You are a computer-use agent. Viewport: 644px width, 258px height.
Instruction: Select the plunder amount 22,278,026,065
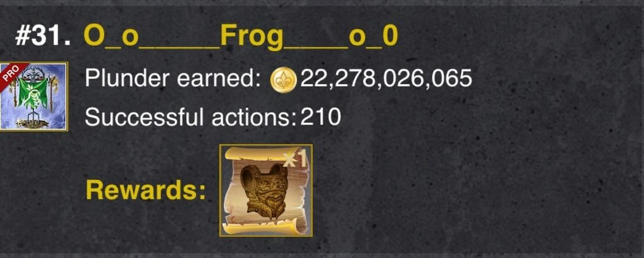click(x=386, y=78)
